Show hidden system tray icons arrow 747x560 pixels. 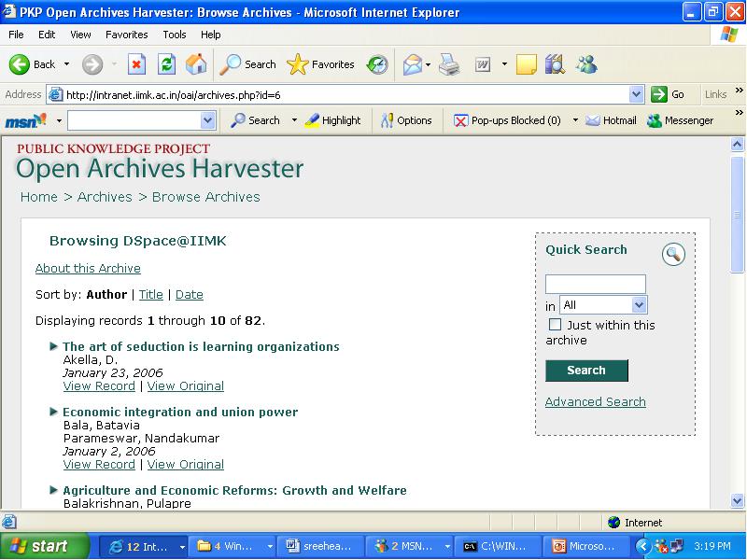pyautogui.click(x=642, y=546)
